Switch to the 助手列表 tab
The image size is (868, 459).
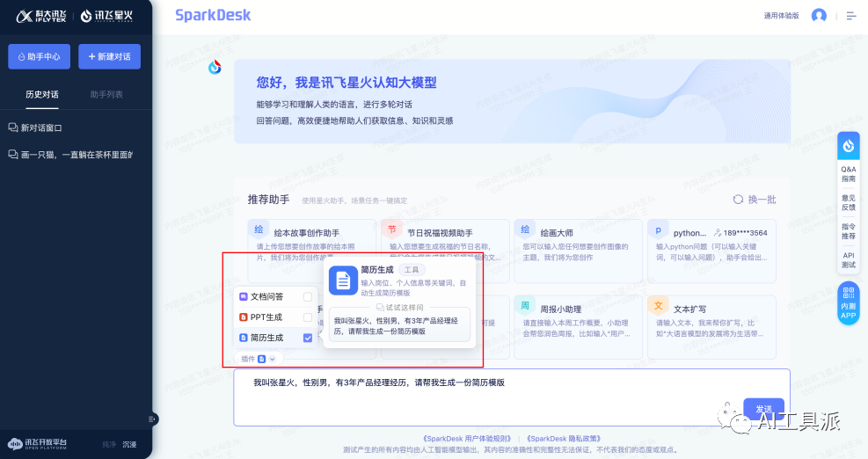coord(106,95)
